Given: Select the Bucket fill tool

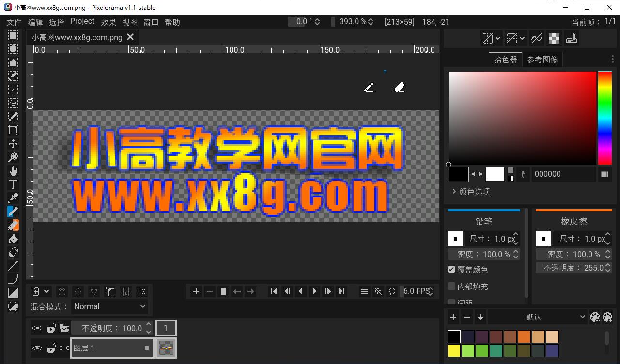Looking at the screenshot, I should (13, 239).
